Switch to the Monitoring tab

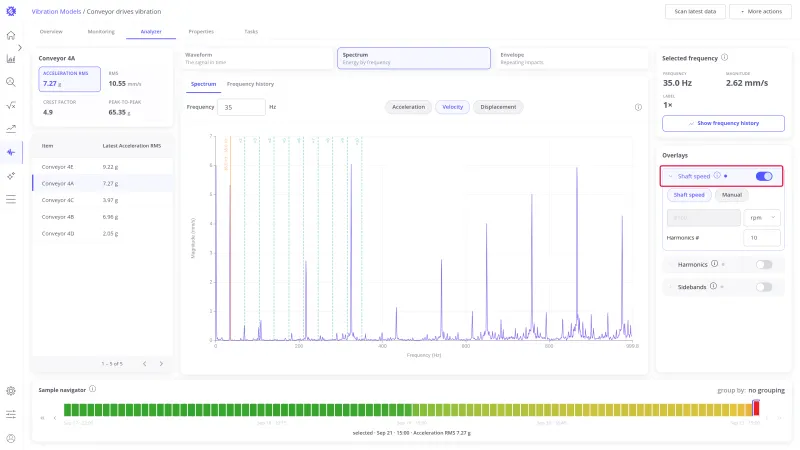pos(101,32)
